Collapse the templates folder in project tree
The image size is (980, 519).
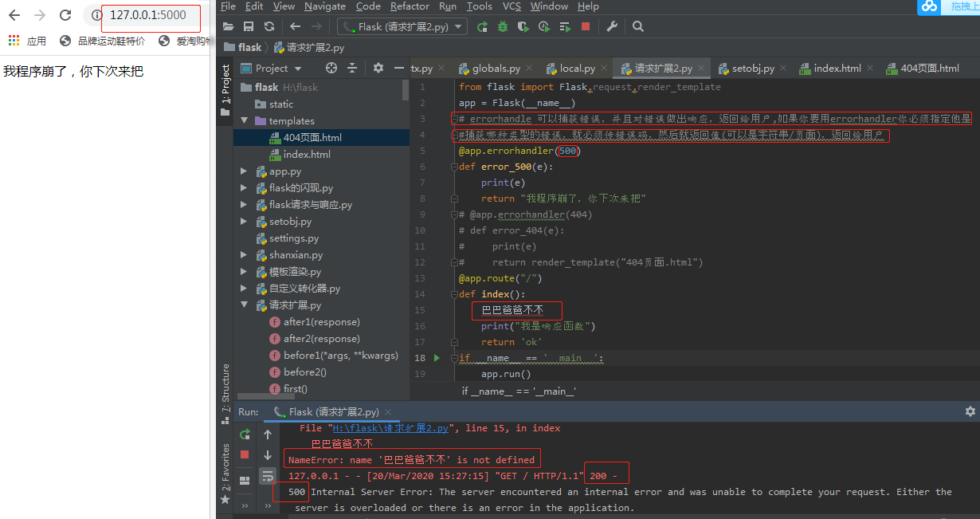(245, 121)
